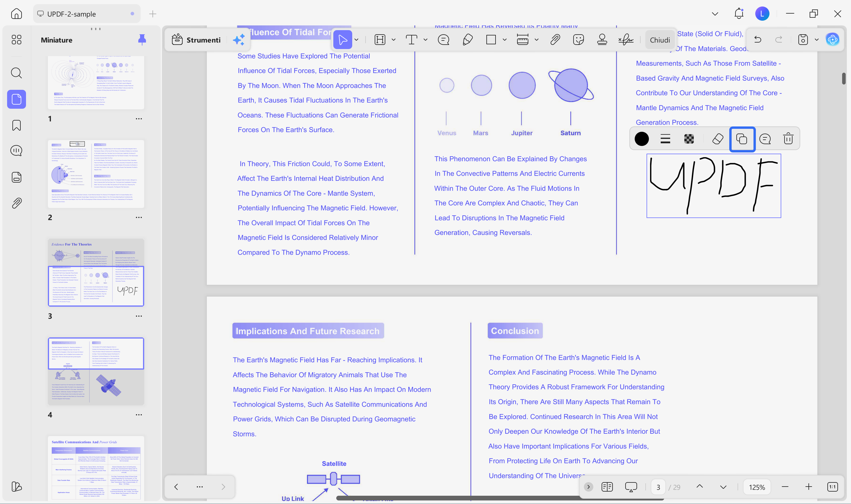Open the sticker tool
The width and height of the screenshot is (851, 504).
coord(578,40)
